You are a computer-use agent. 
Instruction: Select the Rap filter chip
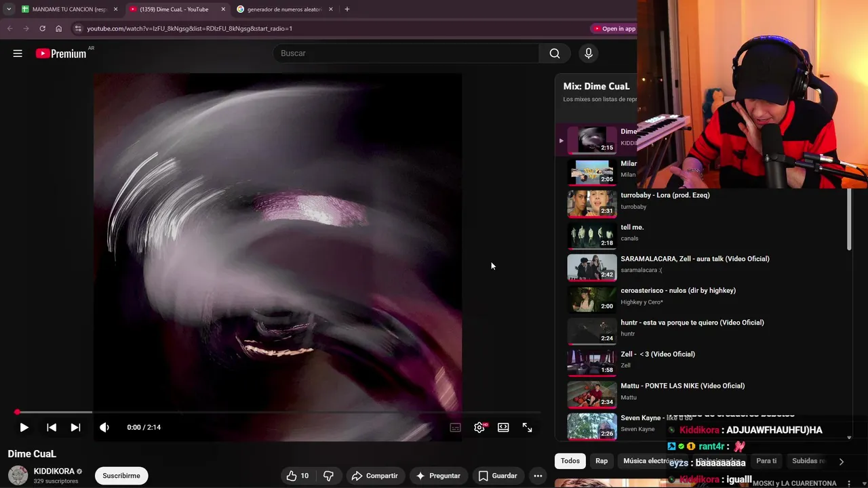(601, 461)
